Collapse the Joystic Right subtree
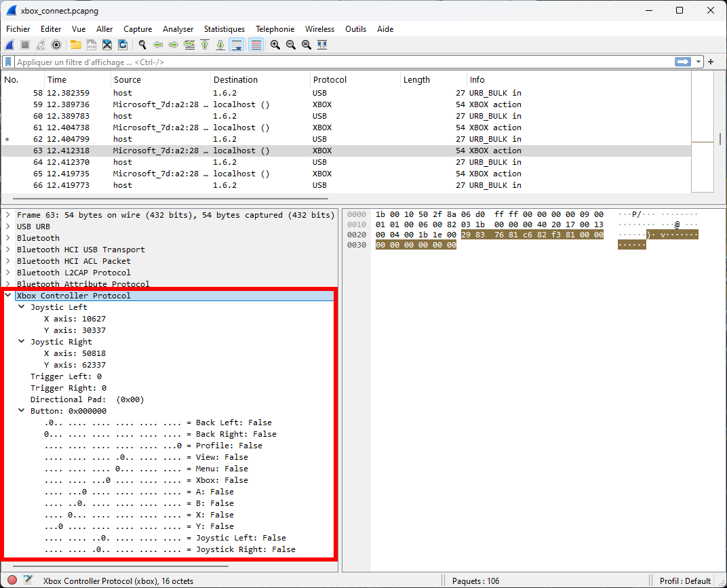 [21, 341]
